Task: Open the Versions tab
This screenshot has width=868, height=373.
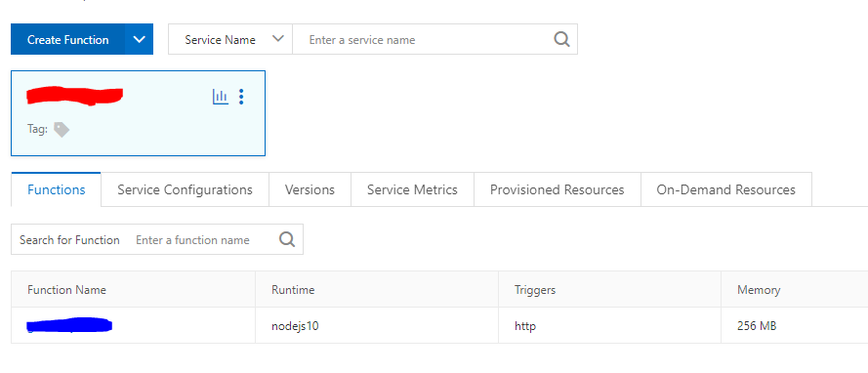Action: pyautogui.click(x=310, y=189)
